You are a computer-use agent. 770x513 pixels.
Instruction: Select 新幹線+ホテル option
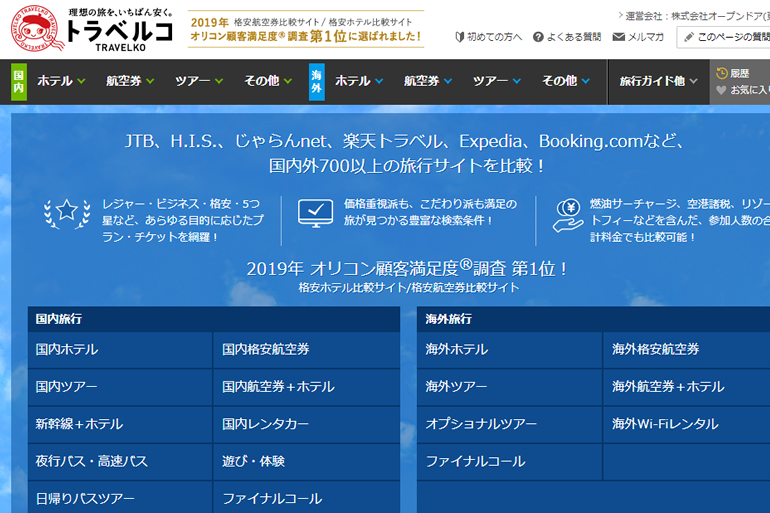(120, 424)
